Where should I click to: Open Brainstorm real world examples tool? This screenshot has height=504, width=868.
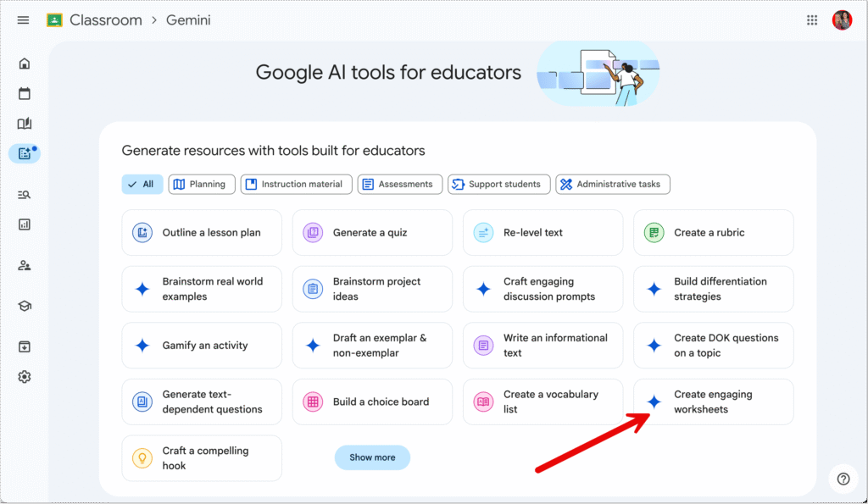(202, 289)
